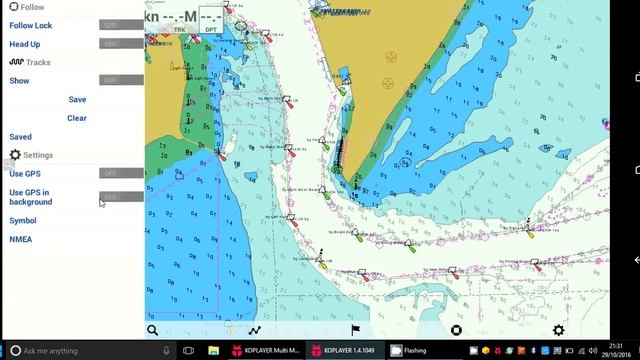Open the NMEA settings
640x360 pixels.
20,239
